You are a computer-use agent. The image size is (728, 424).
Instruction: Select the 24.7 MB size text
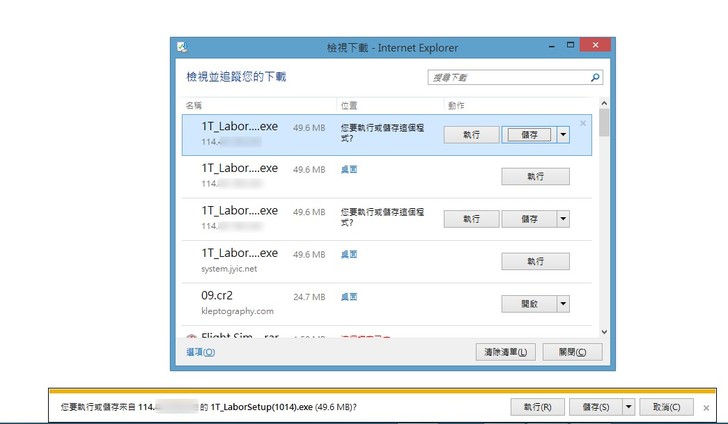(x=309, y=297)
